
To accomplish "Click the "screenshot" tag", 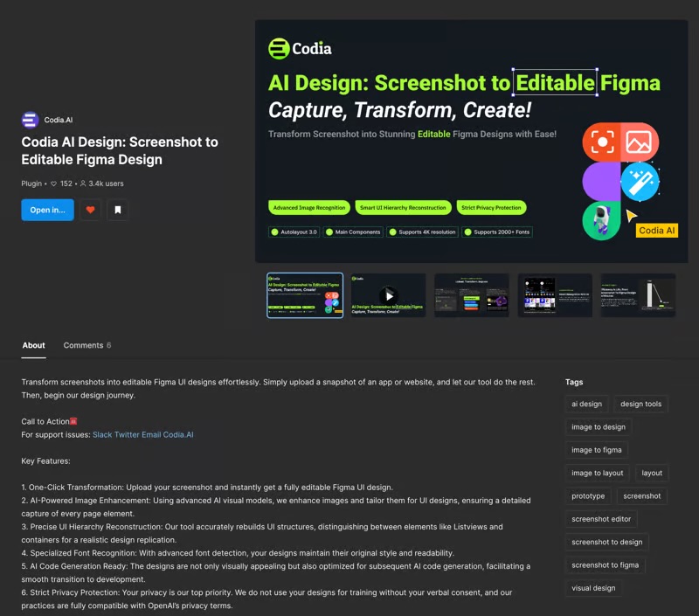I will pyautogui.click(x=642, y=496).
